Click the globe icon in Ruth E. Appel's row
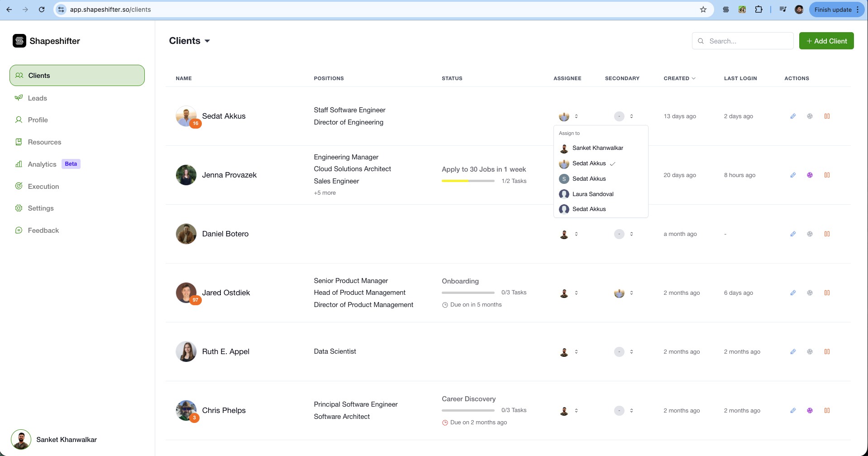Image resolution: width=868 pixels, height=456 pixels. (810, 352)
